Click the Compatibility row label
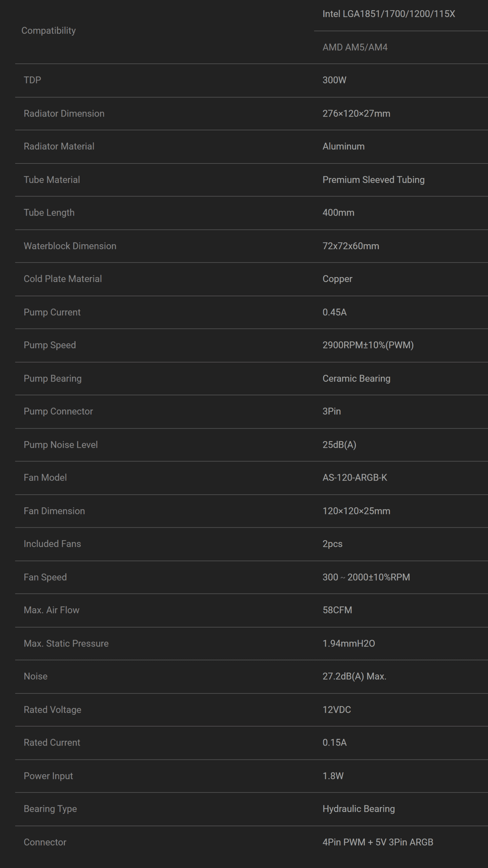488x868 pixels. (x=48, y=31)
